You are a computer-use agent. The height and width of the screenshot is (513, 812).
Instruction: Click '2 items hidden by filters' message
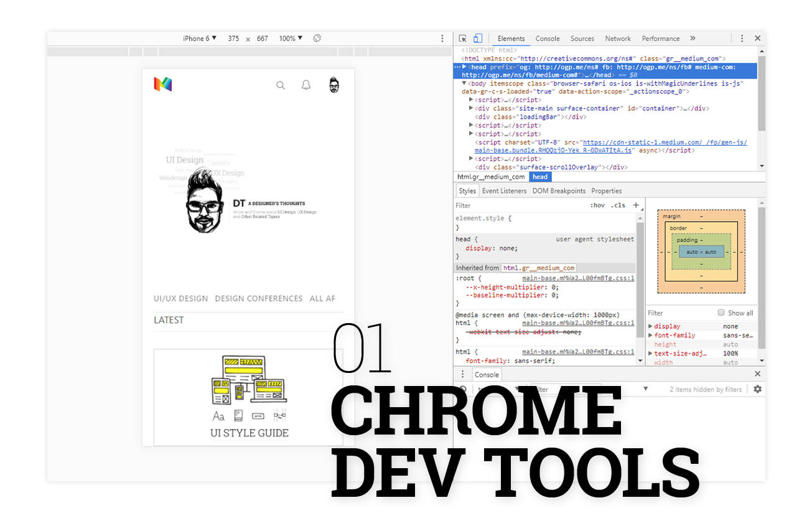(x=706, y=389)
